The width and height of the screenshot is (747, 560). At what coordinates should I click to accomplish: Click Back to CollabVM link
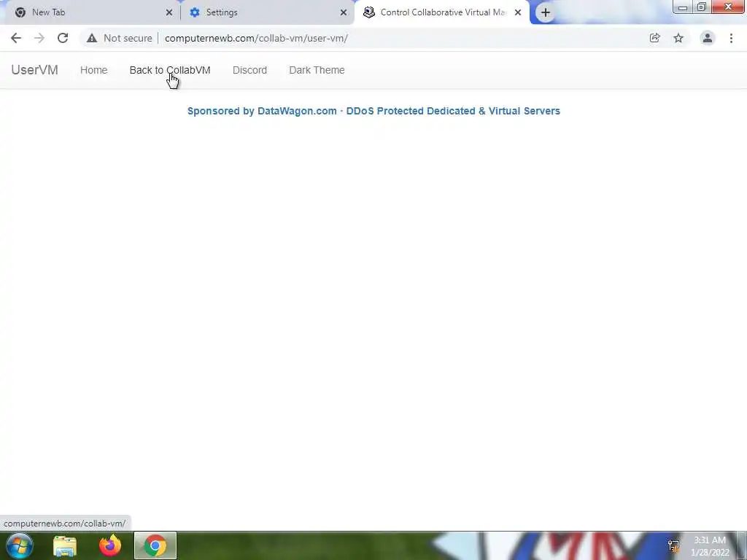point(170,70)
